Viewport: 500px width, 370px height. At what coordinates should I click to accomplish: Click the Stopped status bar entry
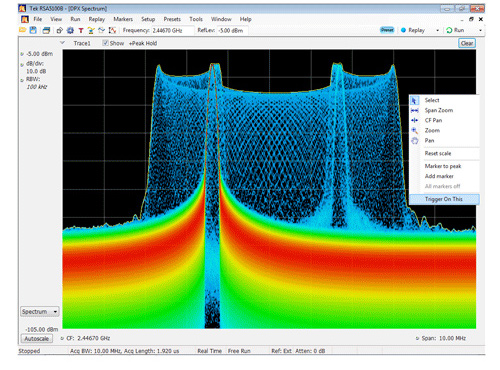point(29,351)
